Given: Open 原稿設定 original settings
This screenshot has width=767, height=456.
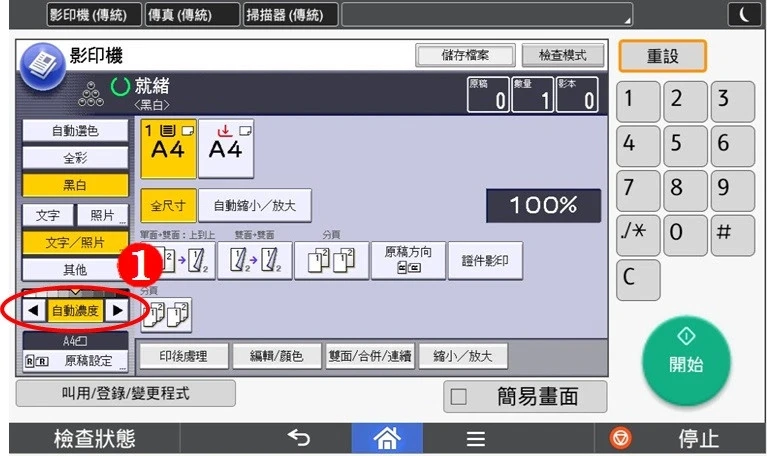Looking at the screenshot, I should tap(75, 361).
